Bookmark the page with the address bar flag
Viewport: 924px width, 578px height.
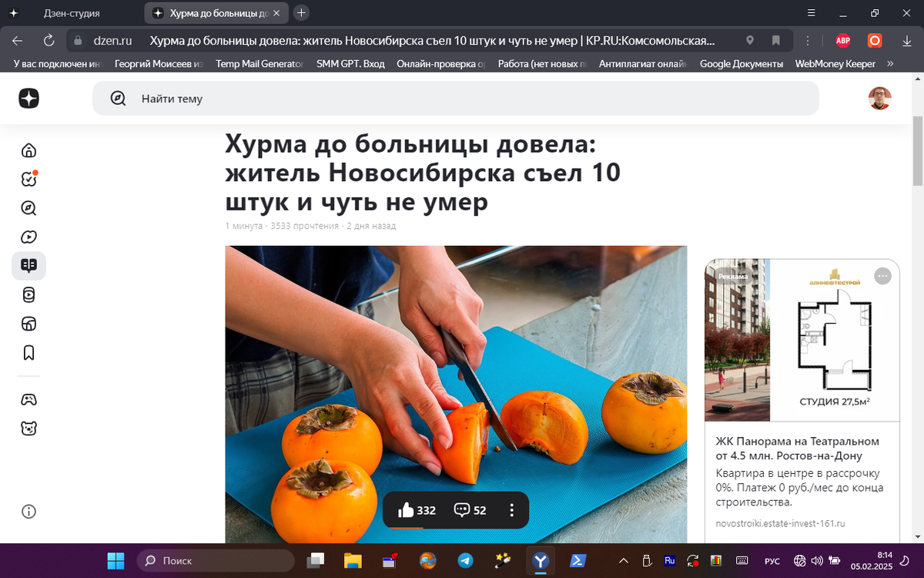tap(775, 40)
